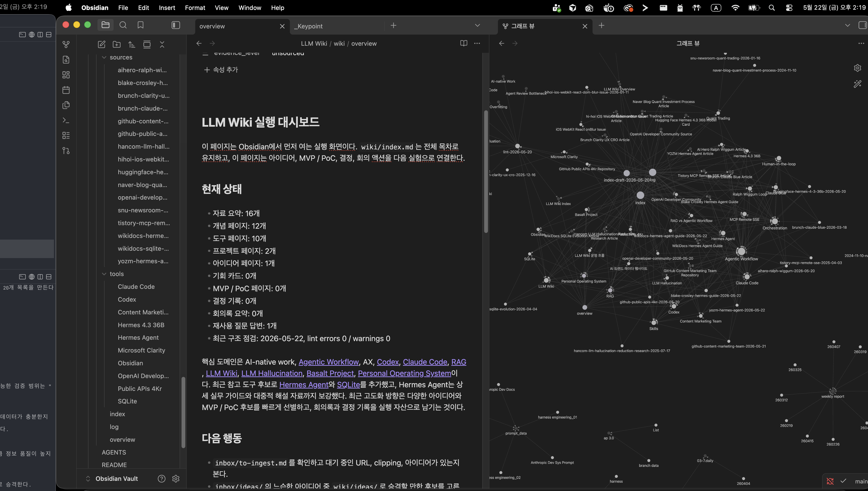Click the main branch status item
The width and height of the screenshot is (868, 491).
pos(861,481)
